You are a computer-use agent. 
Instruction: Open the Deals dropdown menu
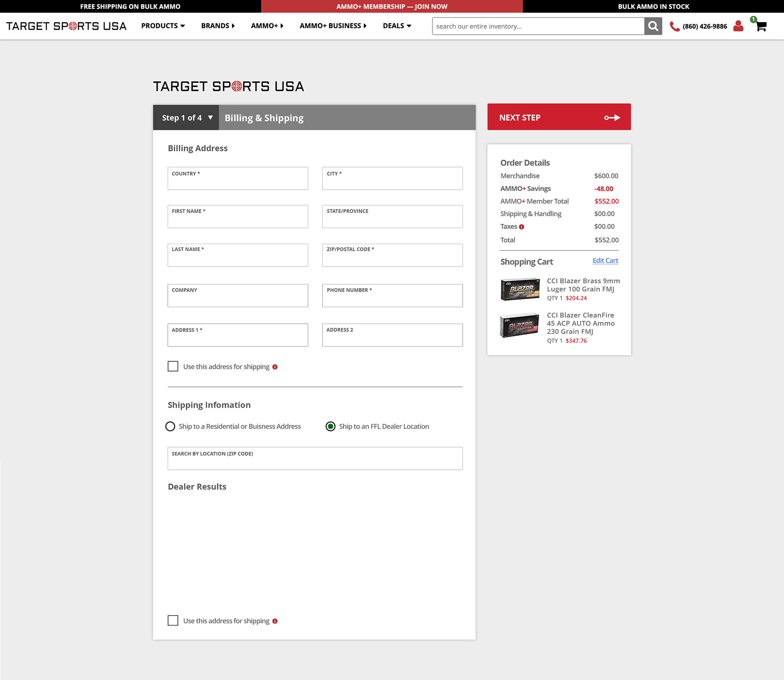pyautogui.click(x=396, y=26)
